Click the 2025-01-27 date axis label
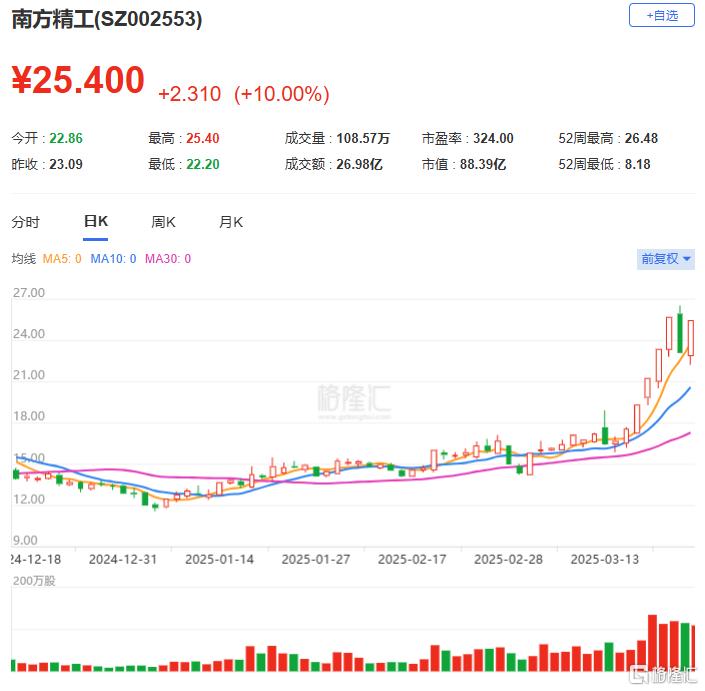Viewport: 705px width, 691px height. (x=316, y=559)
